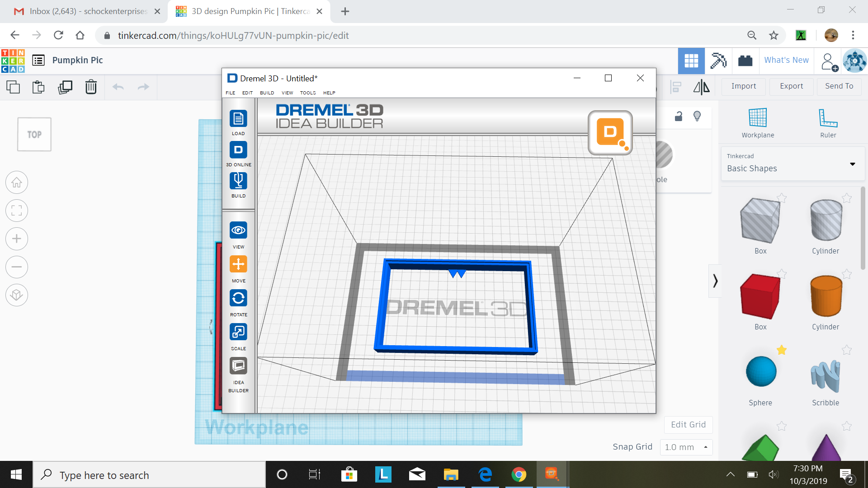The image size is (868, 488).
Task: Click the Export button
Action: click(x=791, y=86)
